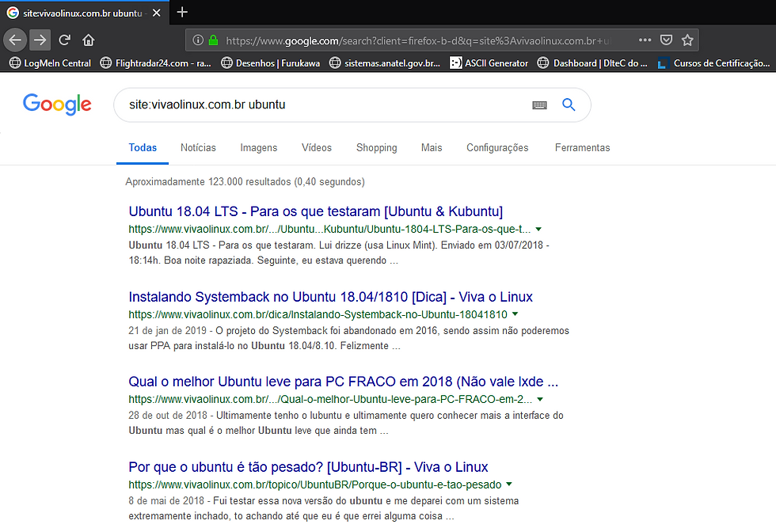This screenshot has width=776, height=532.
Task: Click green URL of ubuntu tão pesado result
Action: (x=315, y=485)
